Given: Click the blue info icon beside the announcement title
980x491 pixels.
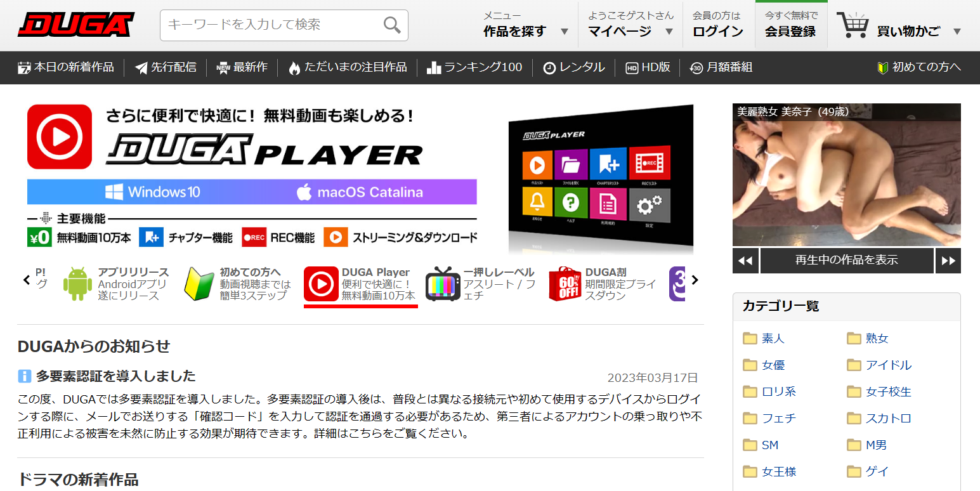Looking at the screenshot, I should pyautogui.click(x=25, y=376).
